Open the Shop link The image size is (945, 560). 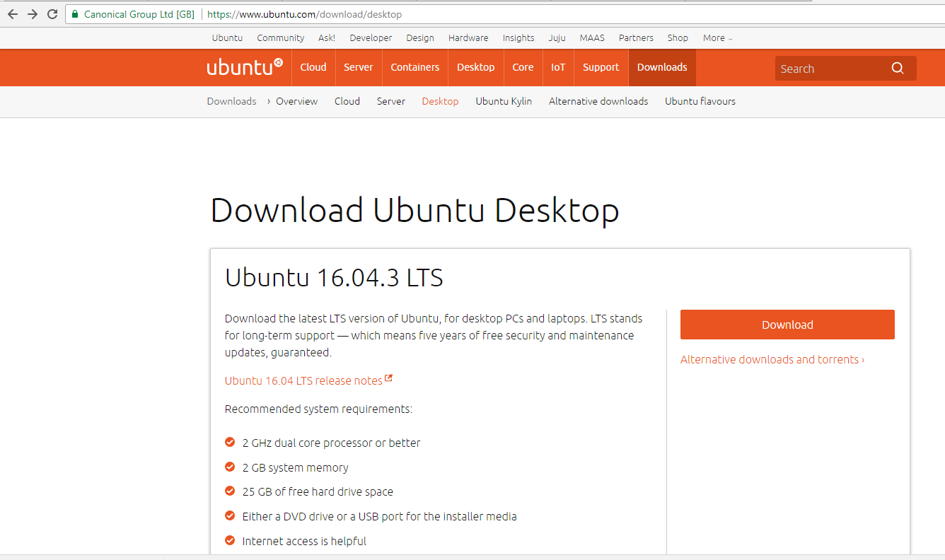coord(678,38)
